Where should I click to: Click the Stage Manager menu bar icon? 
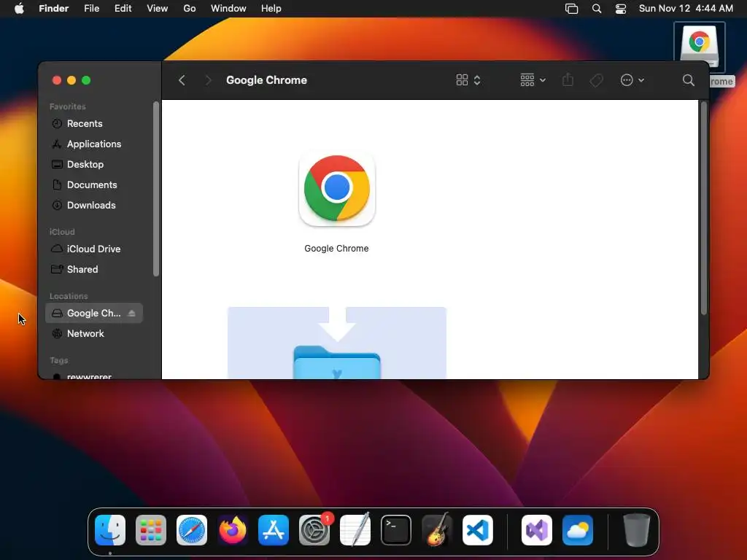(x=571, y=9)
